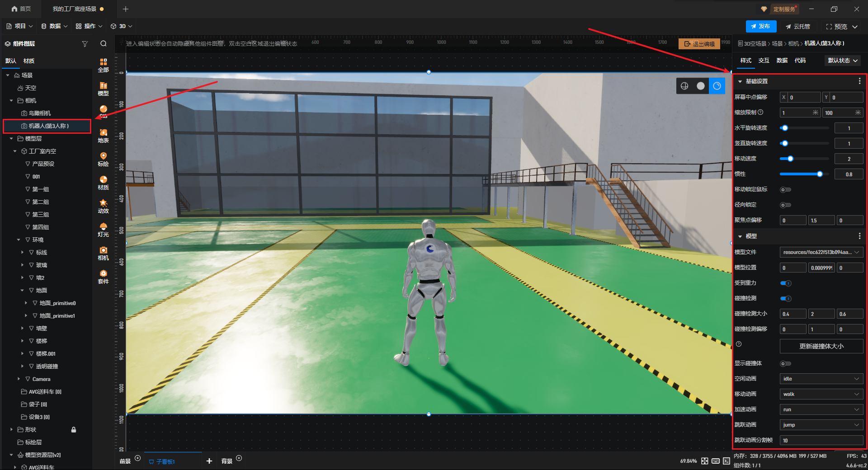Collapse the 基础设置 section

click(x=740, y=81)
